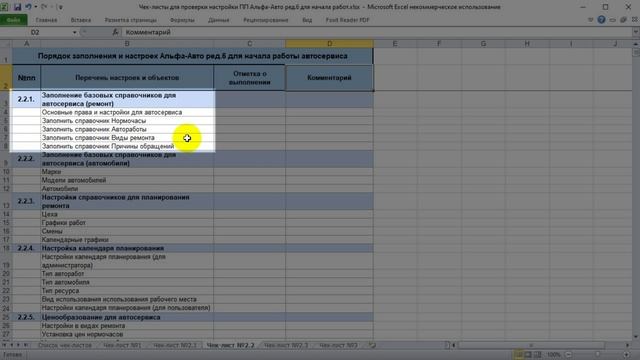Click cell Заполнить справочник Автоработы
The height and width of the screenshot is (360, 640).
coord(127,129)
